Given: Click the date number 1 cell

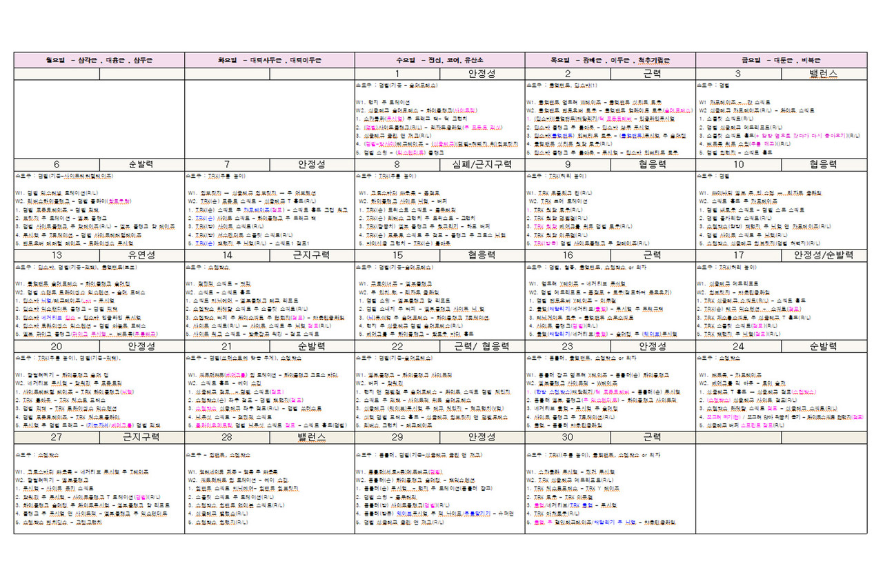Looking at the screenshot, I should [x=397, y=74].
